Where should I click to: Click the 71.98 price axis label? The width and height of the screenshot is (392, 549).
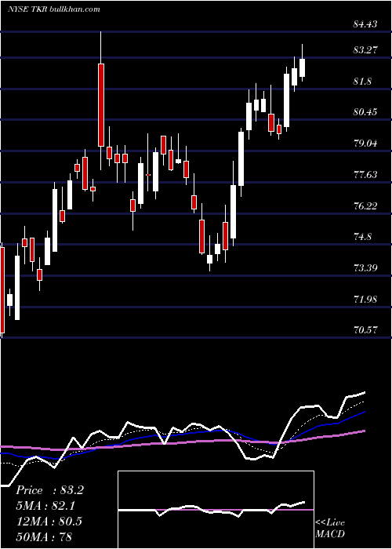365,299
